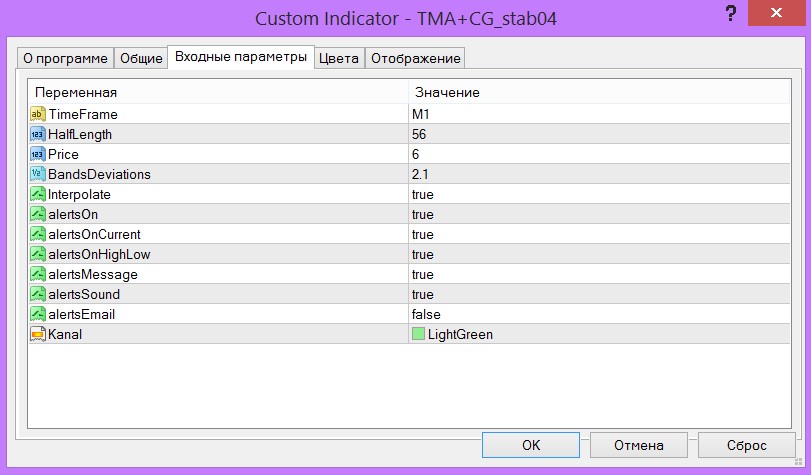Click the boolean icon beside alertsSound
The image size is (811, 475).
coord(38,294)
